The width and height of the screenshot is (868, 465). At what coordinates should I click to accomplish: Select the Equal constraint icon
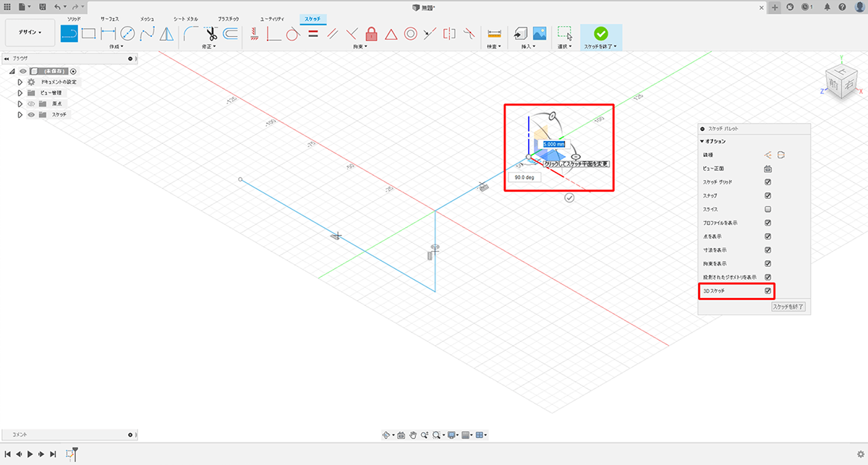tap(313, 33)
